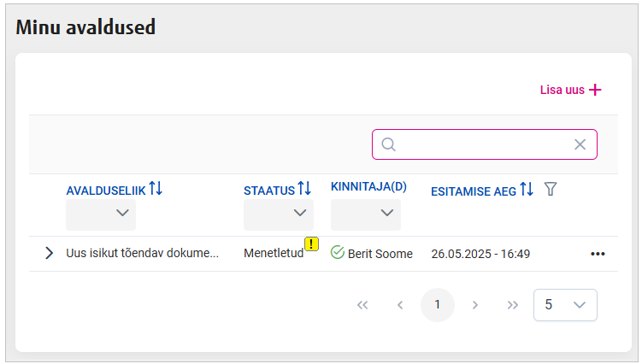This screenshot has width=642, height=364.
Task: Go to the first page
Action: 362,304
